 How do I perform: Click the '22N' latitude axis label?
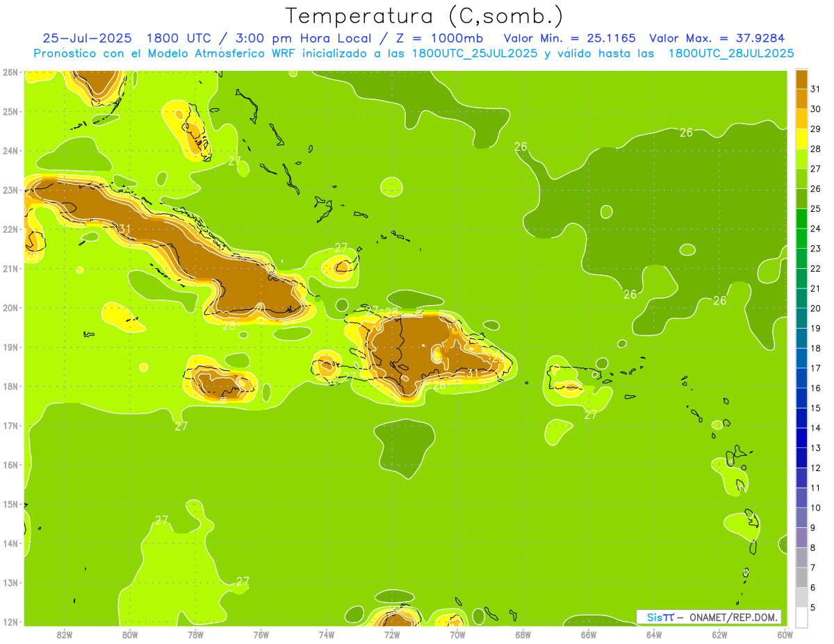(x=10, y=229)
